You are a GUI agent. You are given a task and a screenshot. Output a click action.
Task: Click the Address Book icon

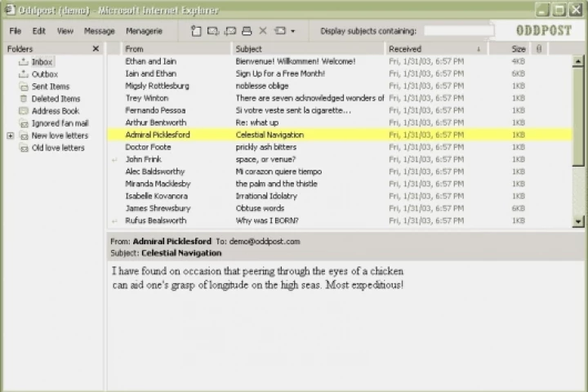24,111
